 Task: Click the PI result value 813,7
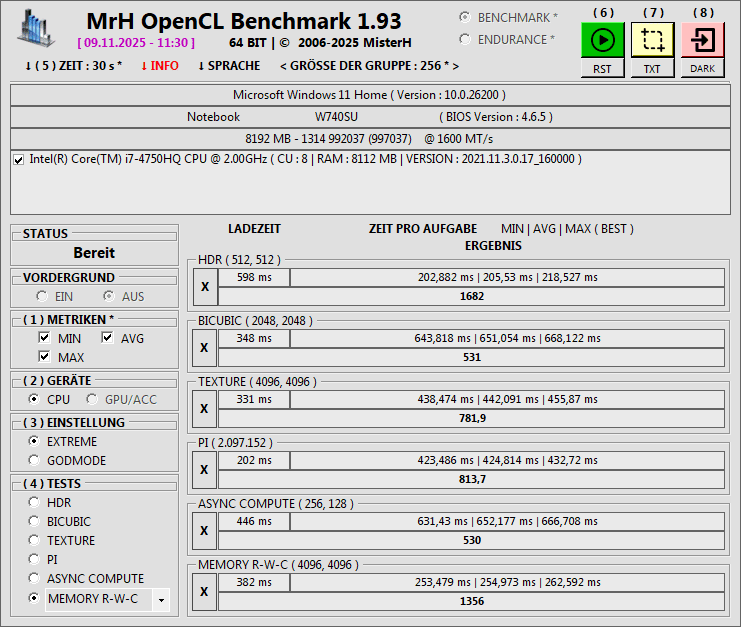[x=472, y=479]
